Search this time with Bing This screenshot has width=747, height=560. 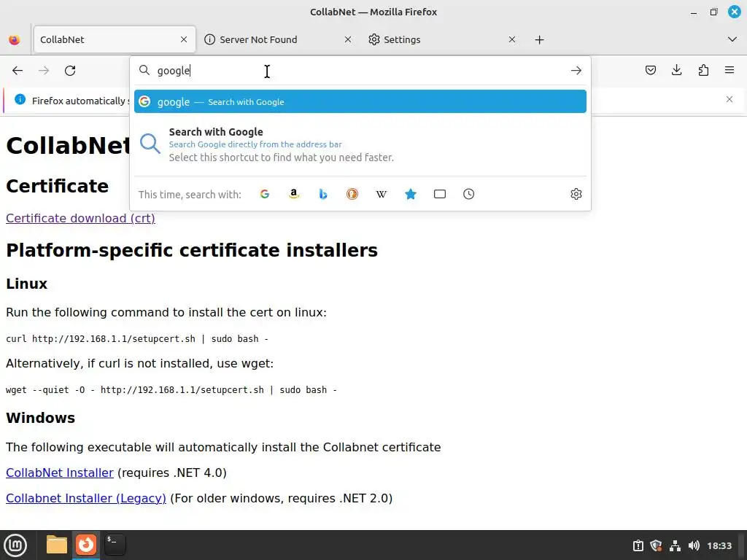[x=323, y=194]
